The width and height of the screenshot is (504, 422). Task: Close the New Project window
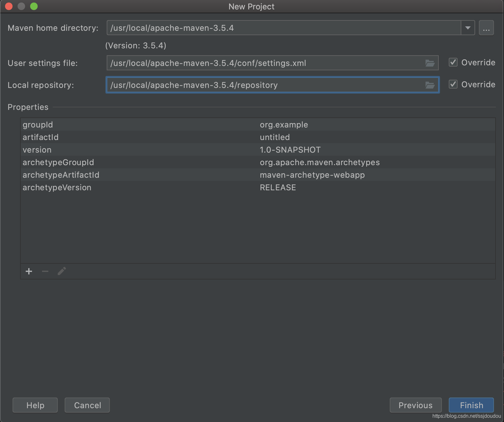click(9, 6)
